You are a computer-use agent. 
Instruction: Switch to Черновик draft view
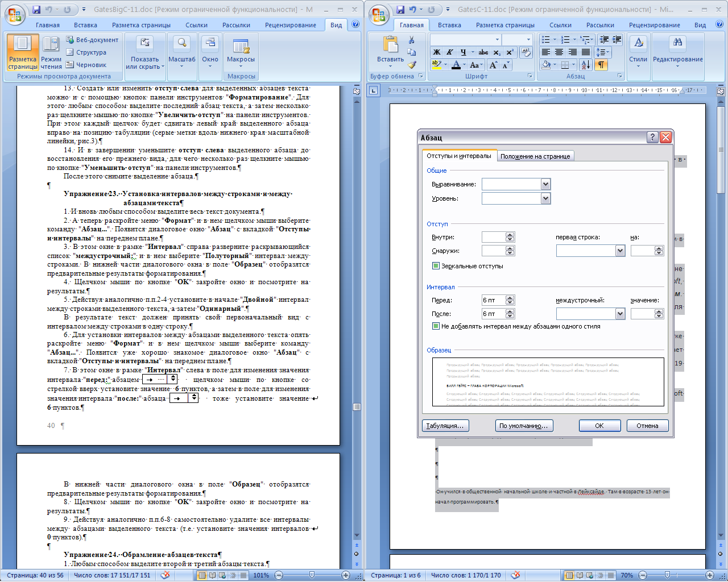pyautogui.click(x=86, y=65)
